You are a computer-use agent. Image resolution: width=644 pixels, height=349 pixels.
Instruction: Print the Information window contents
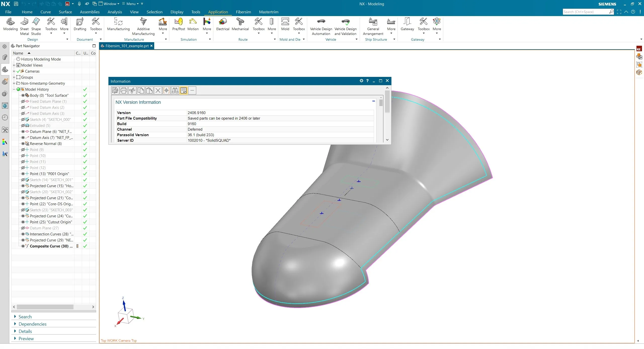(x=124, y=90)
